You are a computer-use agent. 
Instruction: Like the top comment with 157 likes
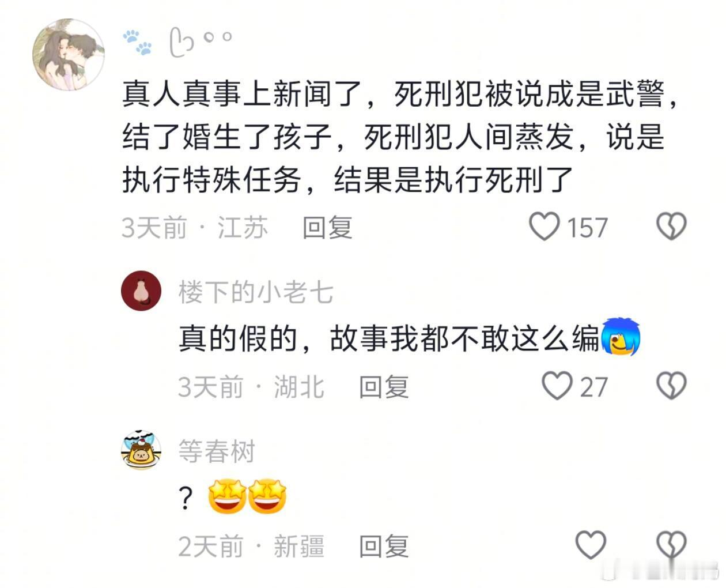[x=544, y=226]
